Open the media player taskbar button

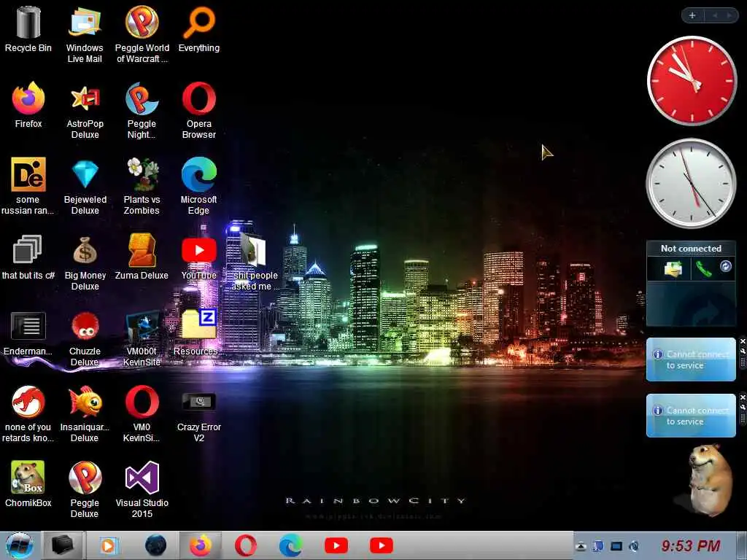(108, 545)
